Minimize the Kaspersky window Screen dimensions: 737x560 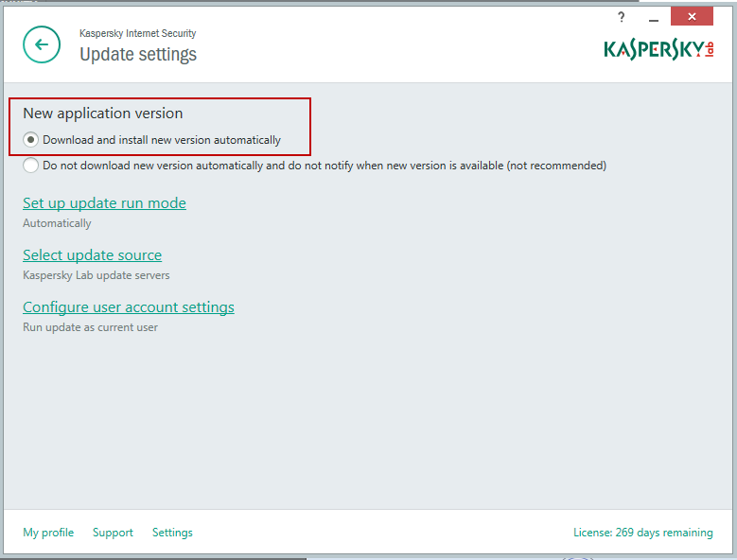pyautogui.click(x=654, y=20)
